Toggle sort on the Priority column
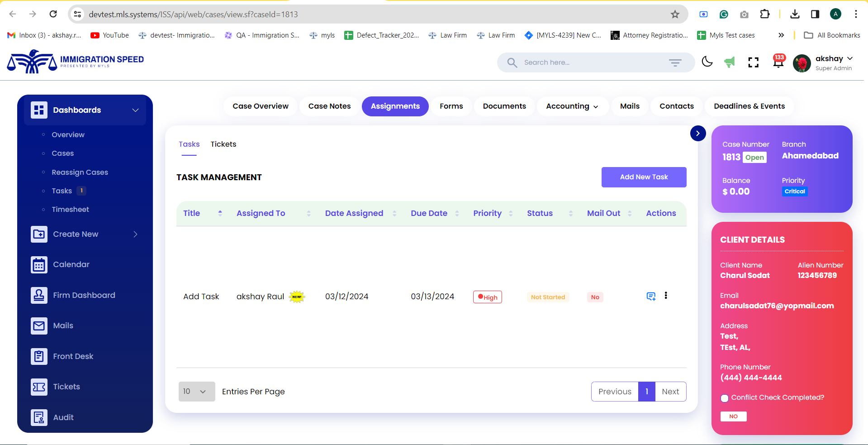Viewport: 868px width, 445px height. [512, 213]
